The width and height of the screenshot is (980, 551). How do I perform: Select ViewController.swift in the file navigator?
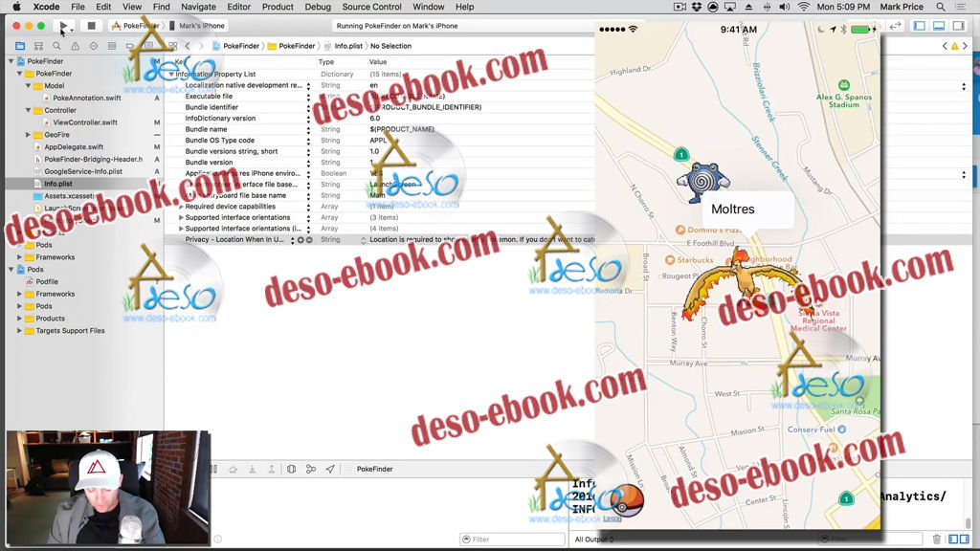[x=85, y=122]
